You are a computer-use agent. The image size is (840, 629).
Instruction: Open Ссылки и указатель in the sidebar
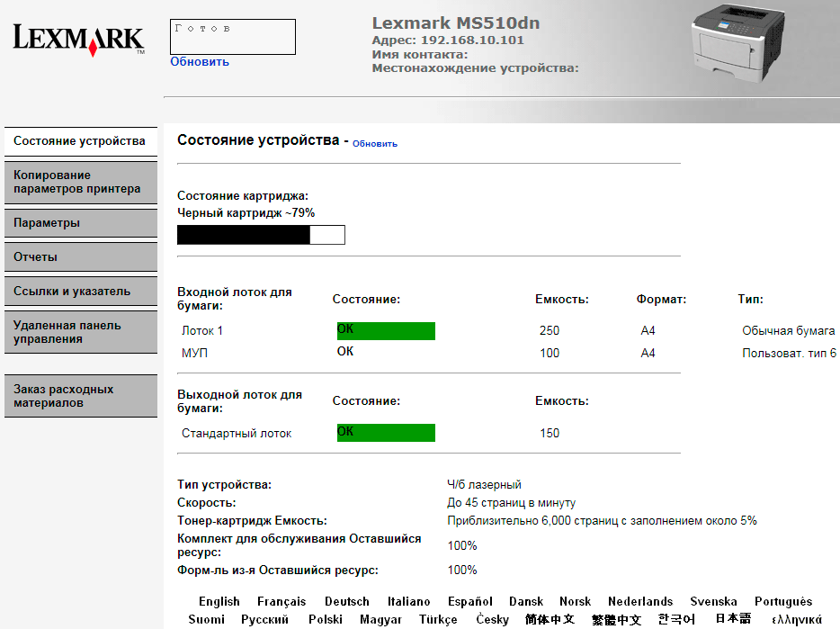(81, 292)
